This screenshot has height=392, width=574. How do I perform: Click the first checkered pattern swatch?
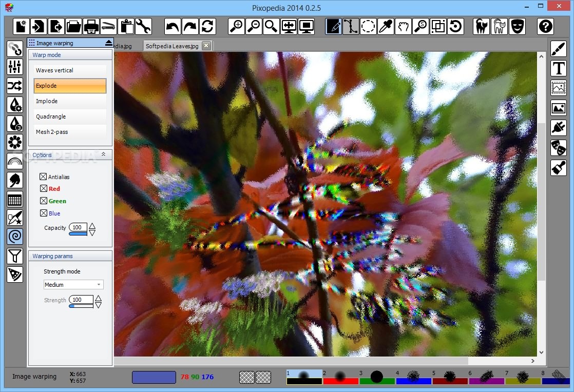pos(247,377)
